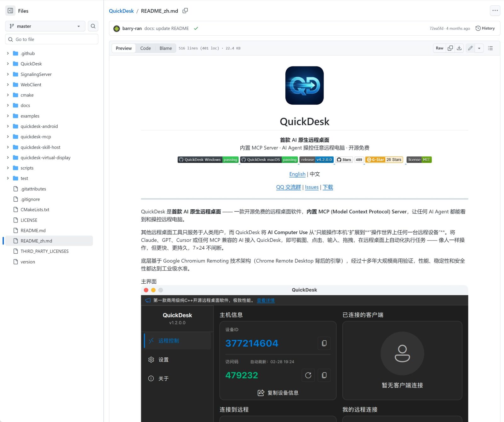Open the Issues link in README

point(312,187)
